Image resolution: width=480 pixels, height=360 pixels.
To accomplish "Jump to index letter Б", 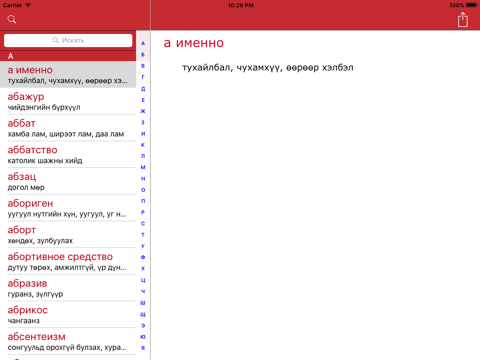I will point(143,55).
